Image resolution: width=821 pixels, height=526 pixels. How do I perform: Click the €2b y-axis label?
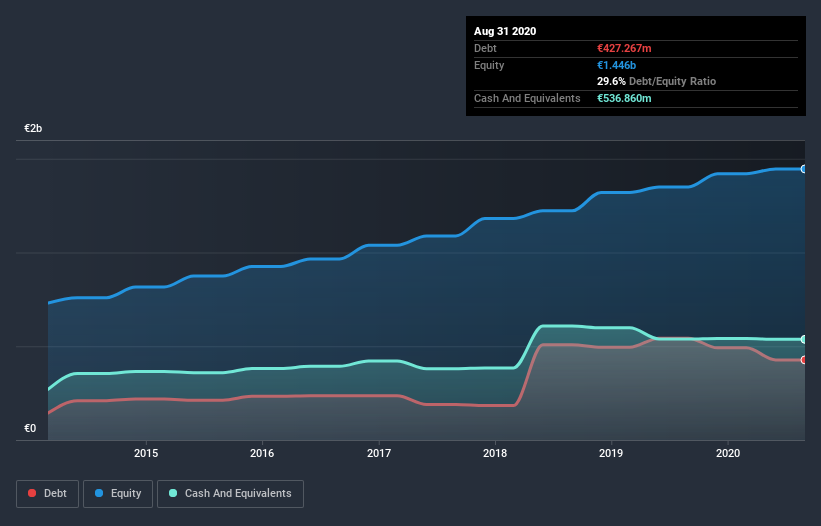click(x=33, y=128)
